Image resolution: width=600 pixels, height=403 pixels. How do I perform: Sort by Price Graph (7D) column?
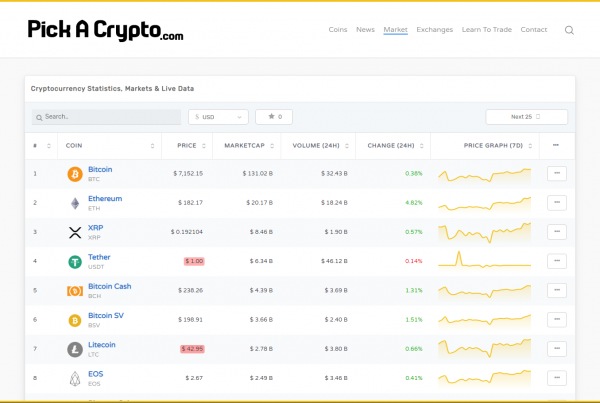(485, 145)
